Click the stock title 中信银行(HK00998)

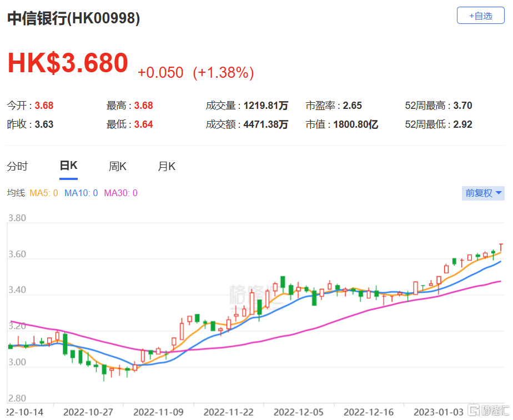point(74,18)
